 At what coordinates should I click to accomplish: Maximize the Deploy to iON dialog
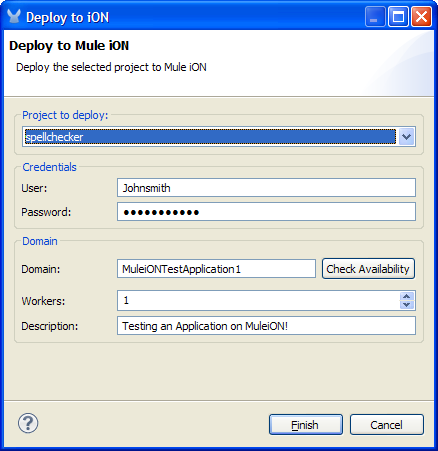[398, 17]
